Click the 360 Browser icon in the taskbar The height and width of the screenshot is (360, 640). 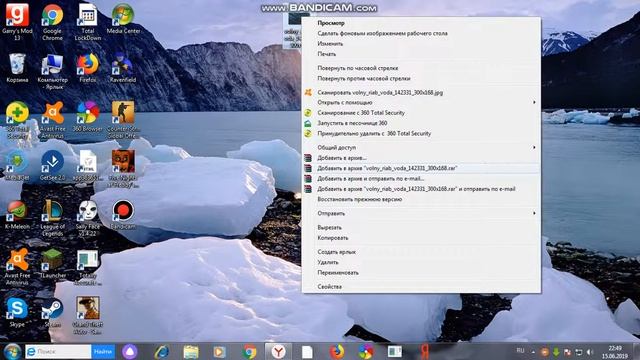click(366, 352)
